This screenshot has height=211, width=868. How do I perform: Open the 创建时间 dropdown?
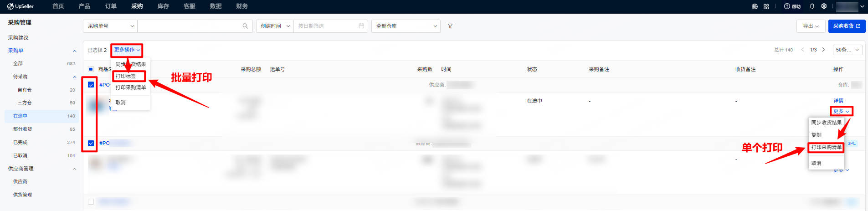(x=275, y=26)
